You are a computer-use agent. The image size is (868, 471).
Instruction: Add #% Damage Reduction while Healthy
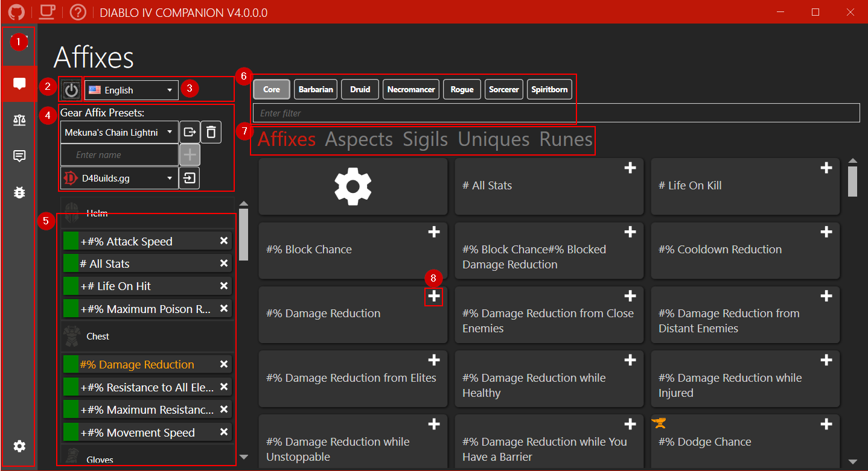(630, 360)
